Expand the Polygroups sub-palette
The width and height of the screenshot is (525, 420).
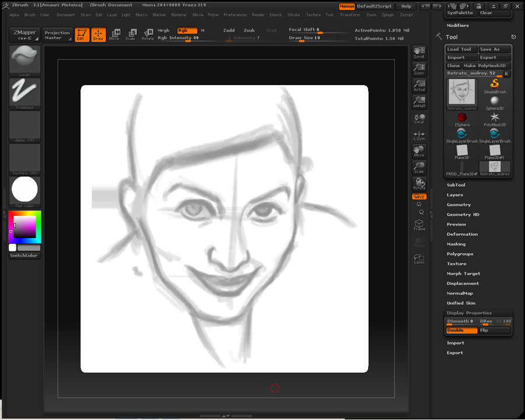[x=460, y=254]
